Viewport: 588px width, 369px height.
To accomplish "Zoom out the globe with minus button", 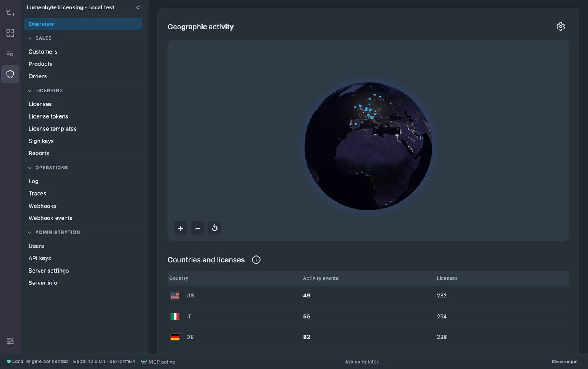I will [198, 228].
